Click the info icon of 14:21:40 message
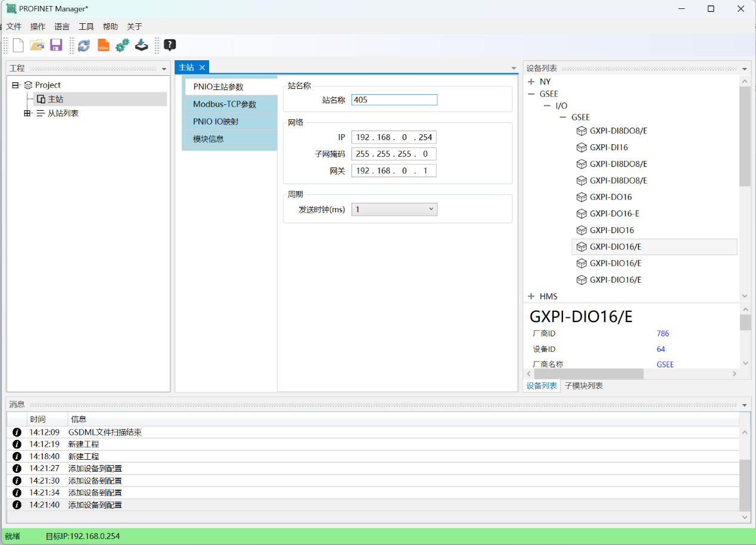Viewport: 756px width, 545px height. pyautogui.click(x=17, y=505)
